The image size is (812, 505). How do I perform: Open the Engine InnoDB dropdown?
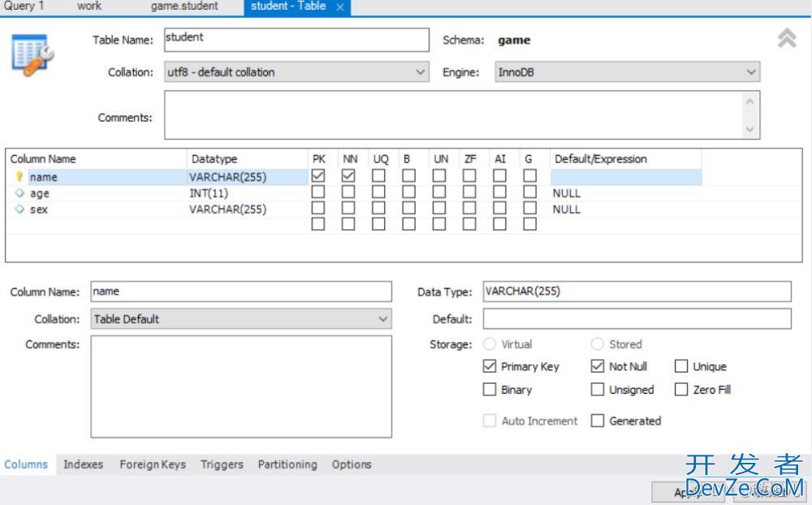click(628, 72)
